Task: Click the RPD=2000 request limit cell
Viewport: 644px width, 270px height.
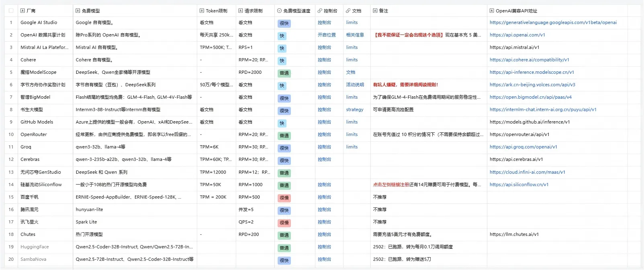Action: [256, 73]
